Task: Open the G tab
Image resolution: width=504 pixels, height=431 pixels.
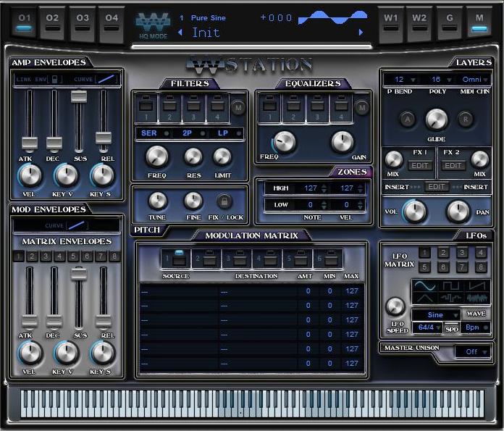Action: pos(450,24)
